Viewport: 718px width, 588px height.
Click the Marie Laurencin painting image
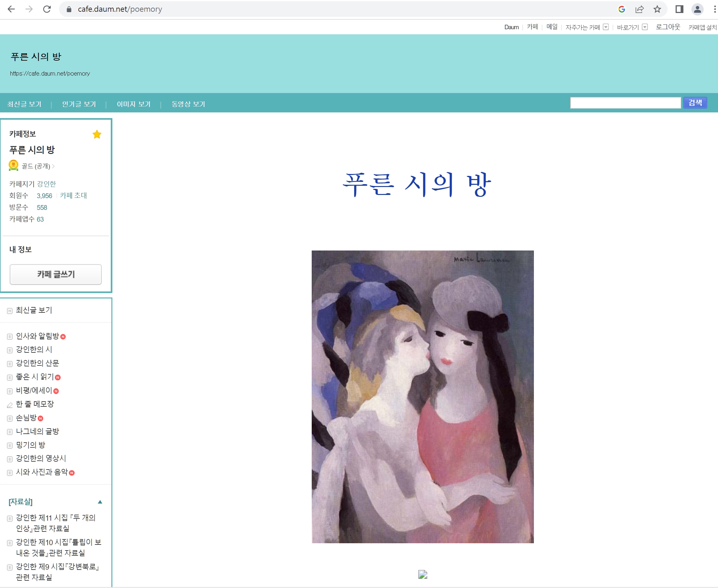422,397
